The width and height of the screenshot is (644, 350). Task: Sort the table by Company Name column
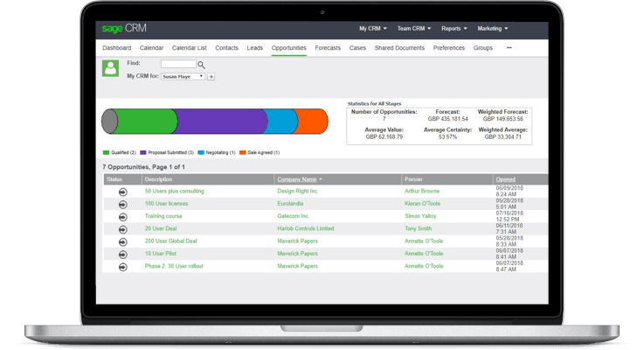[x=298, y=179]
